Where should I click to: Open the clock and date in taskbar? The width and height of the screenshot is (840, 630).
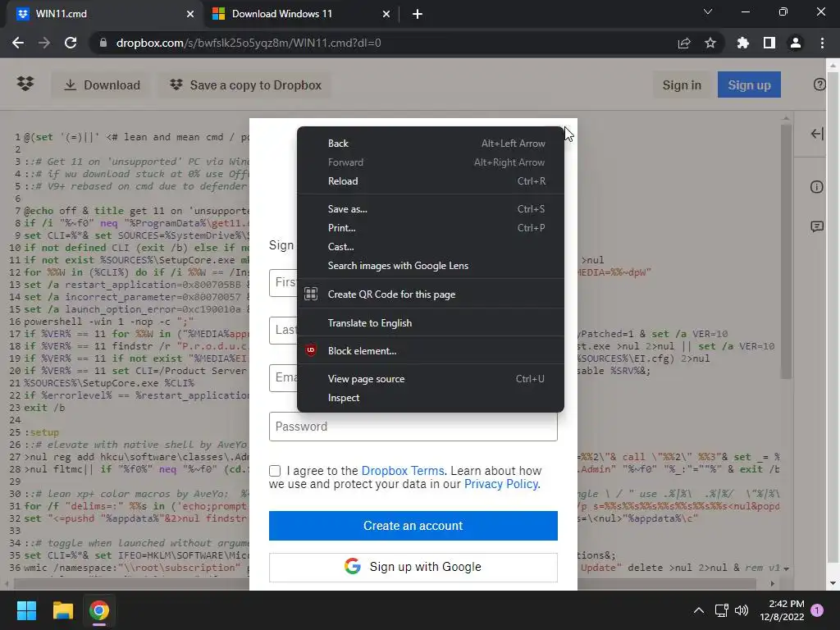(x=782, y=610)
